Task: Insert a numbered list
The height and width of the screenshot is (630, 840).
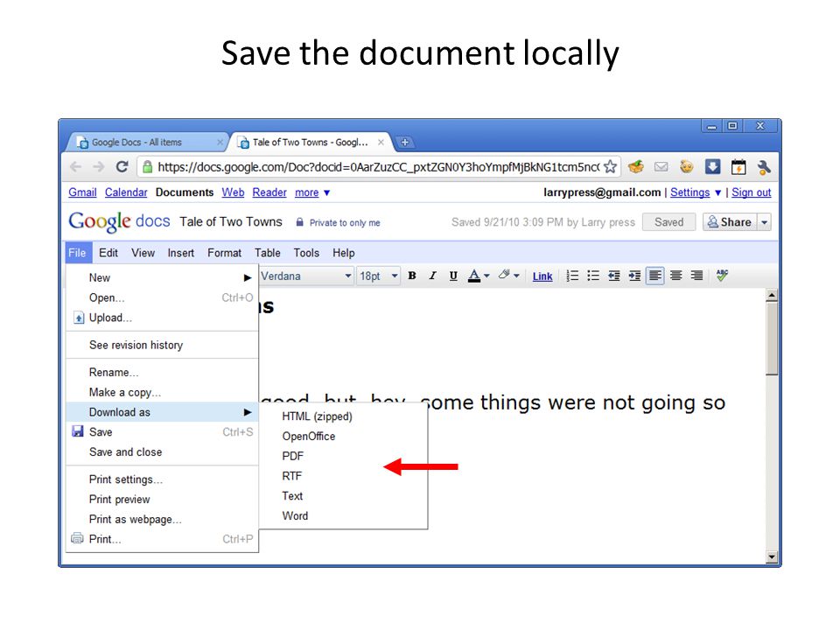Action: (x=572, y=276)
